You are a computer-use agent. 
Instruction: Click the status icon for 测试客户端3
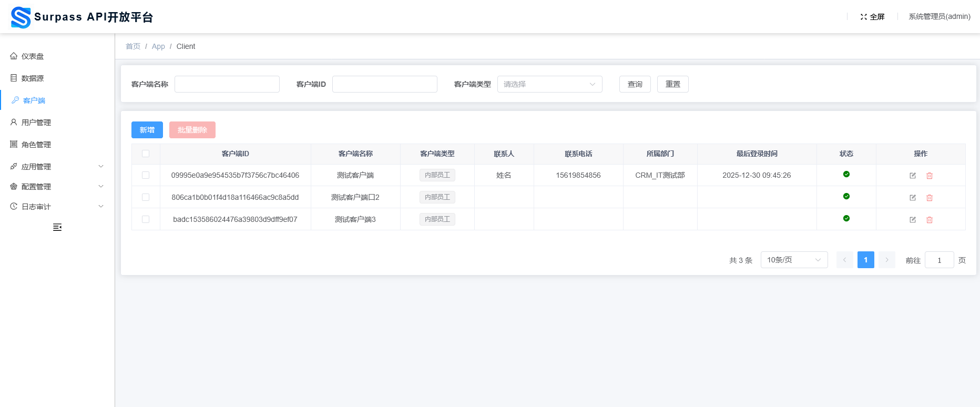846,218
